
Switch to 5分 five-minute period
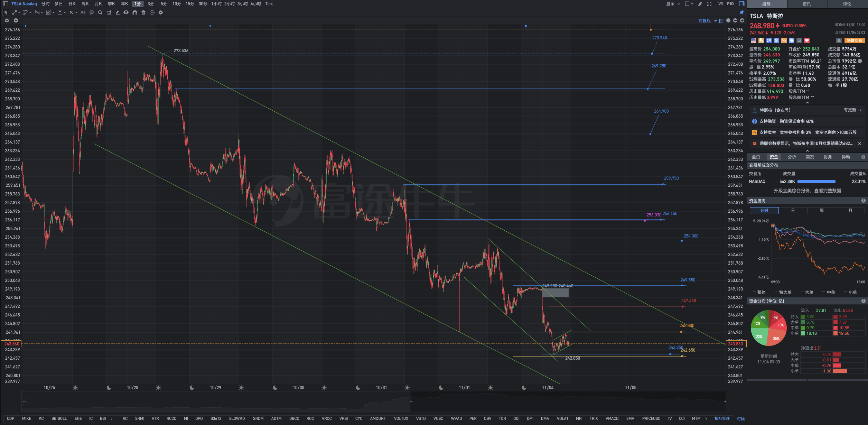[164, 4]
